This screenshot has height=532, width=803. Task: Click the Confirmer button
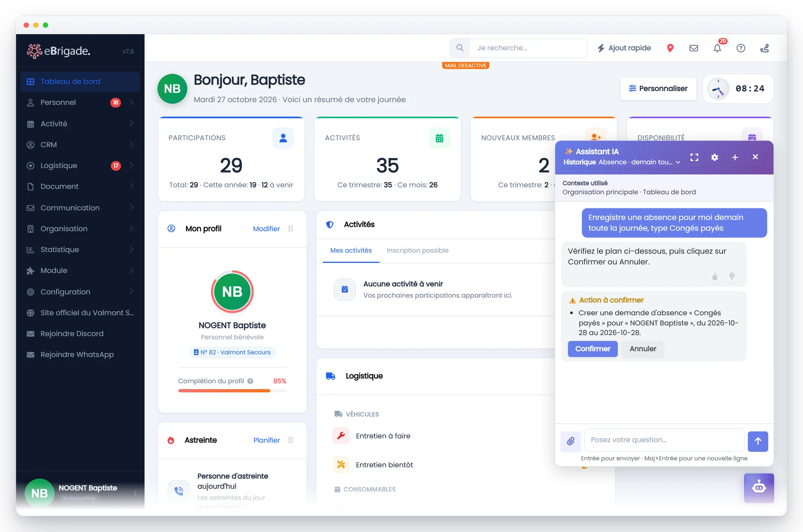click(593, 349)
